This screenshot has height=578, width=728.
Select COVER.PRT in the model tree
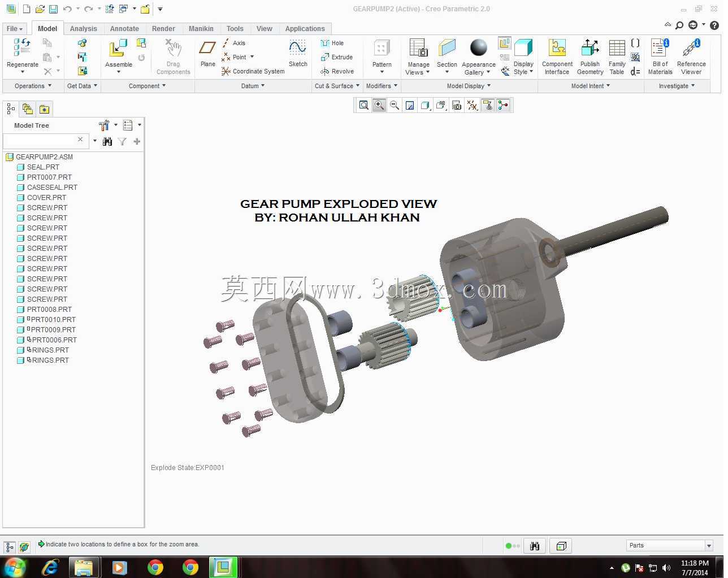point(46,198)
